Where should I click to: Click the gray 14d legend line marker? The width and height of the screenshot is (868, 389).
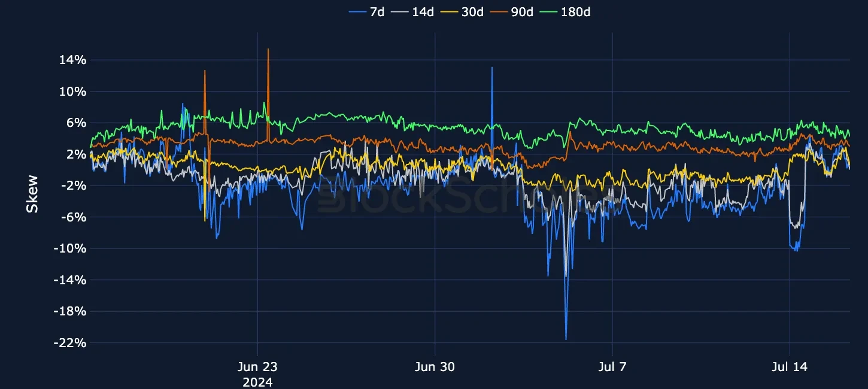[x=400, y=11]
